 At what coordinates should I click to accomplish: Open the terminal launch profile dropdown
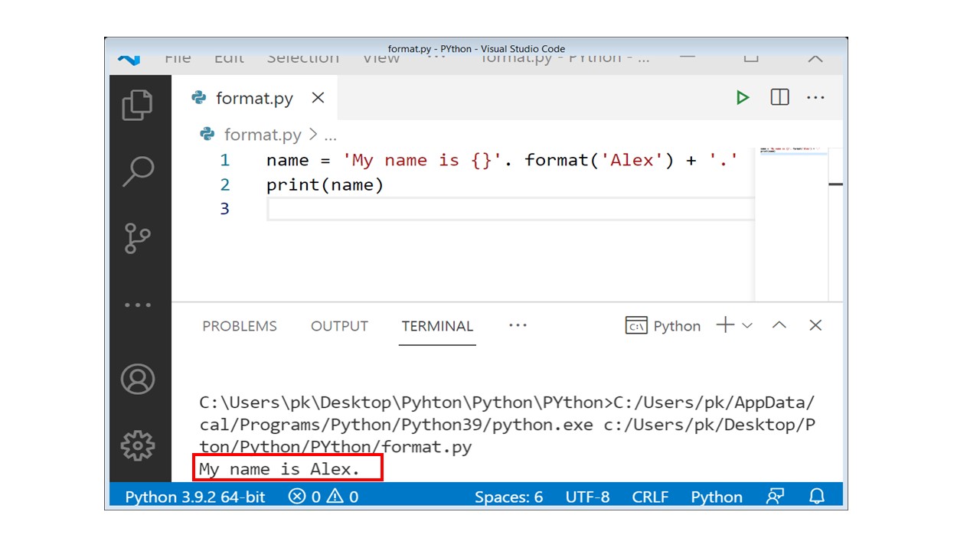(x=747, y=325)
